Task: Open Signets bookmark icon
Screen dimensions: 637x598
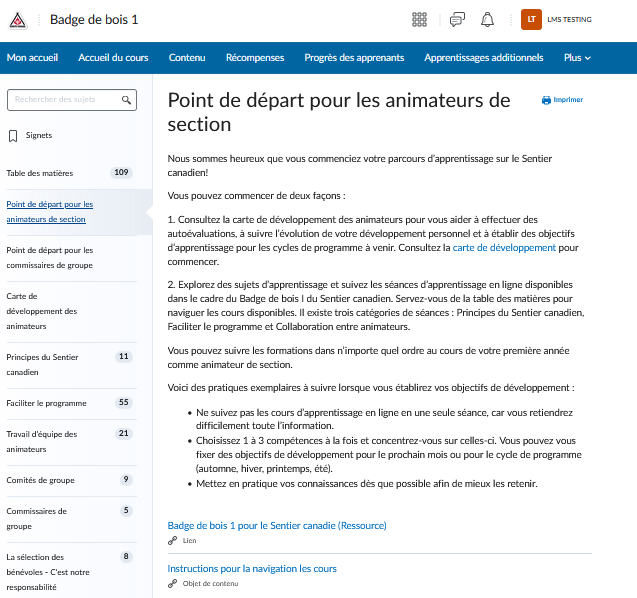Action: pyautogui.click(x=13, y=136)
